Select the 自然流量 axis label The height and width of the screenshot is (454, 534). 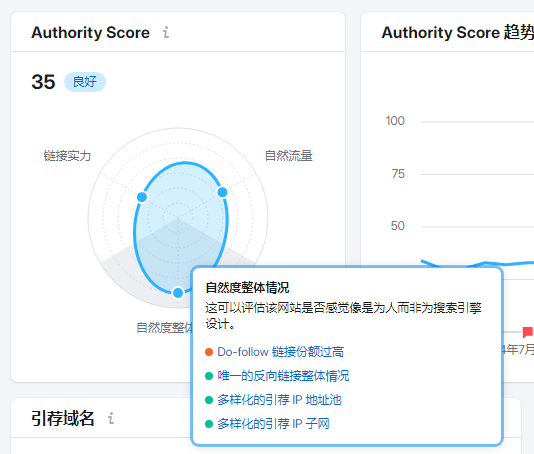(289, 156)
